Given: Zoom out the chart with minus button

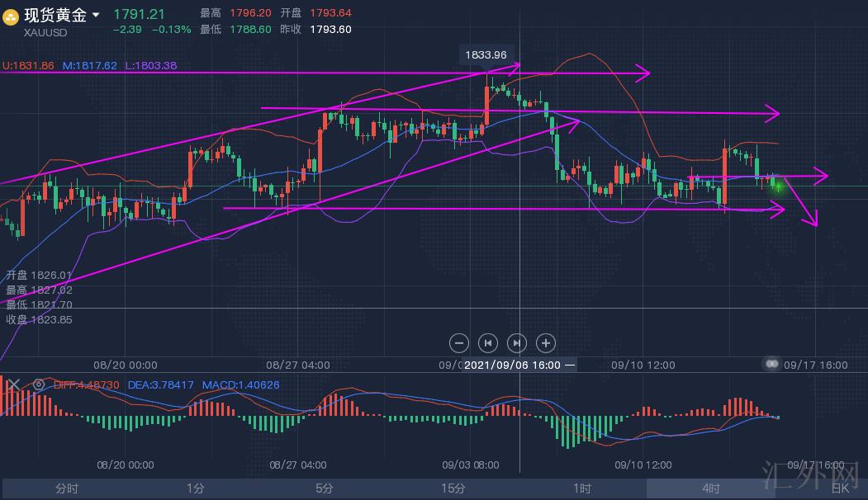Looking at the screenshot, I should (x=459, y=342).
